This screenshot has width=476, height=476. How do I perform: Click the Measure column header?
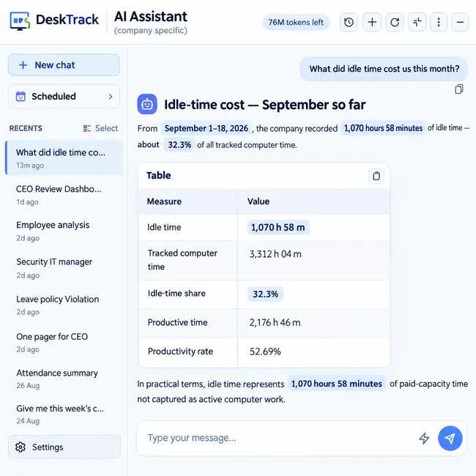tap(164, 201)
